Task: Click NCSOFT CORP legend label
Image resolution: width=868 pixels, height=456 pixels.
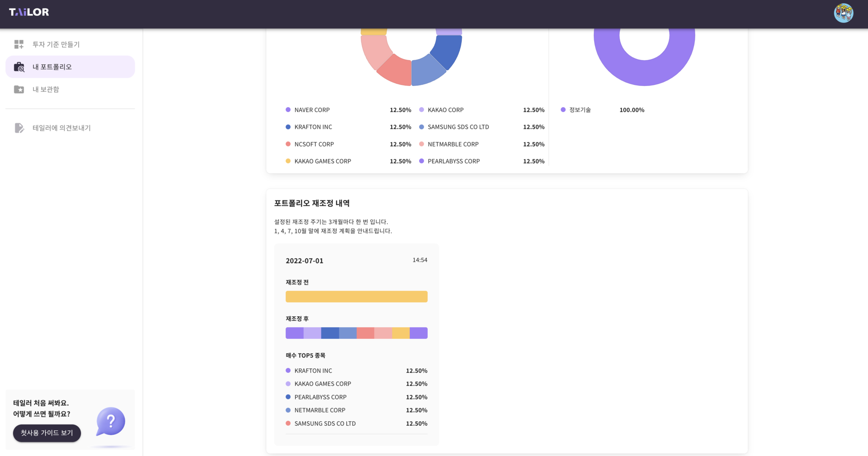Action: click(x=314, y=144)
